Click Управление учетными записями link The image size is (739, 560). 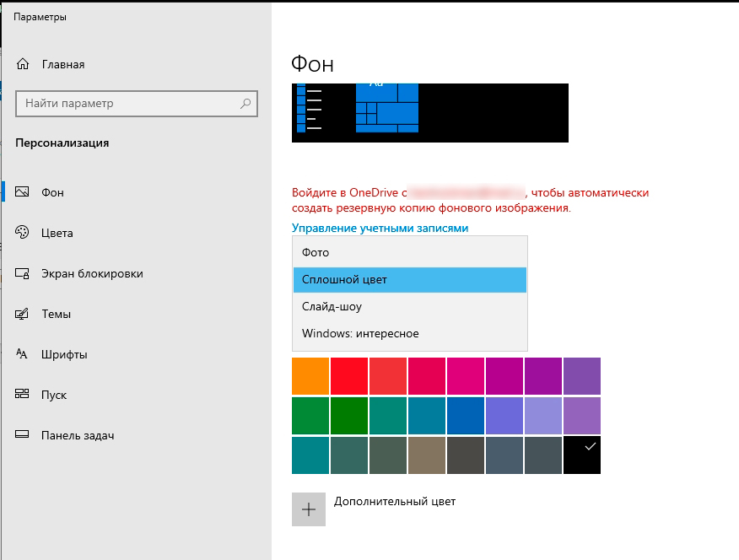pyautogui.click(x=380, y=228)
